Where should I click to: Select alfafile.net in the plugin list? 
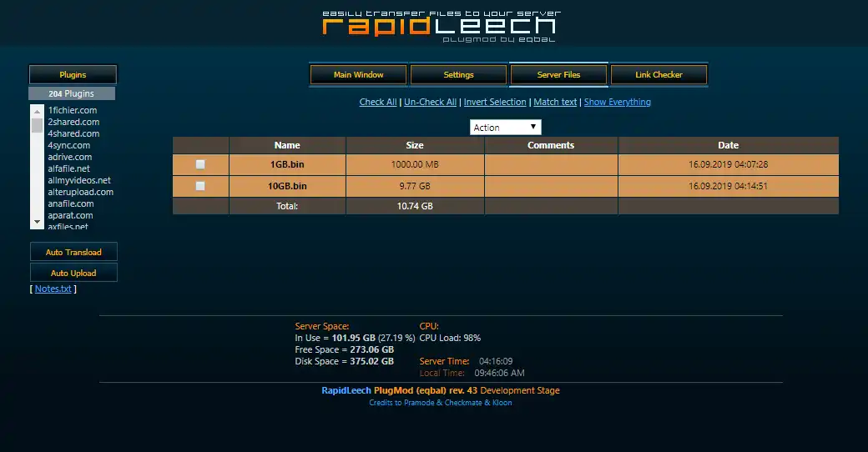click(x=68, y=168)
